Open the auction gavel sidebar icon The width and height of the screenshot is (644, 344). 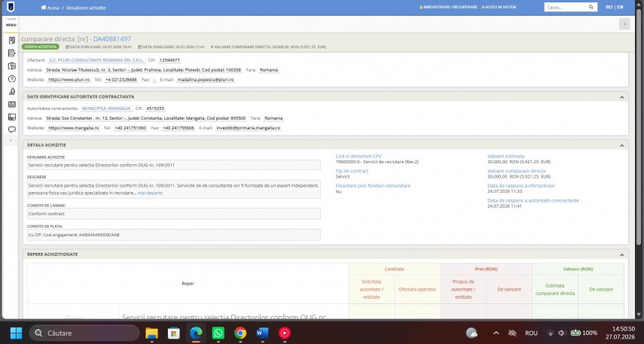coord(12,91)
